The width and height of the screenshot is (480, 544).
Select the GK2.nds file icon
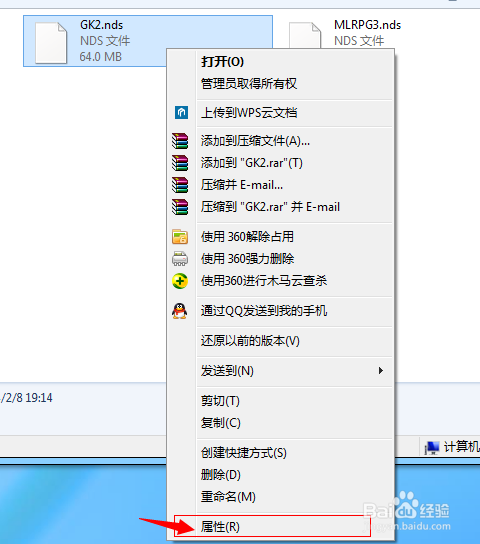click(51, 43)
